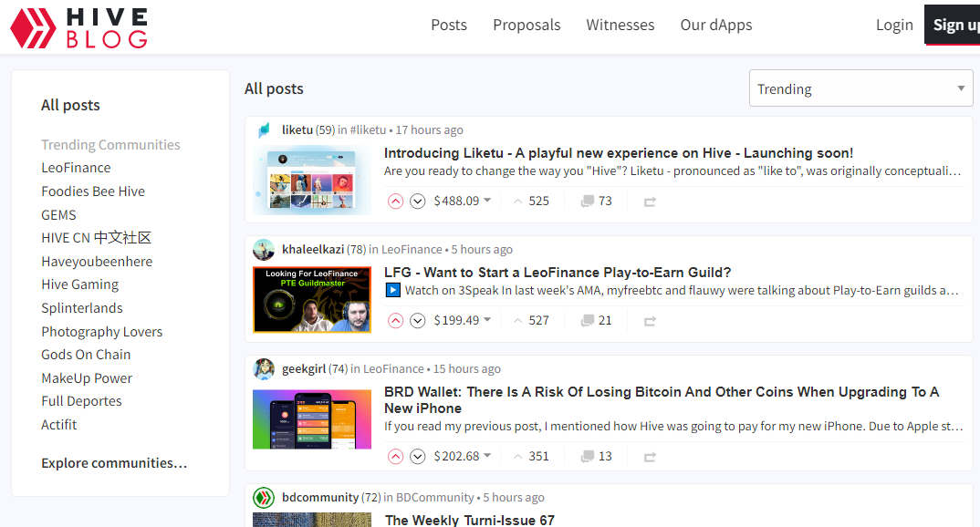Viewport: 980px width, 527px height.
Task: Click the Sign up button
Action: (953, 25)
